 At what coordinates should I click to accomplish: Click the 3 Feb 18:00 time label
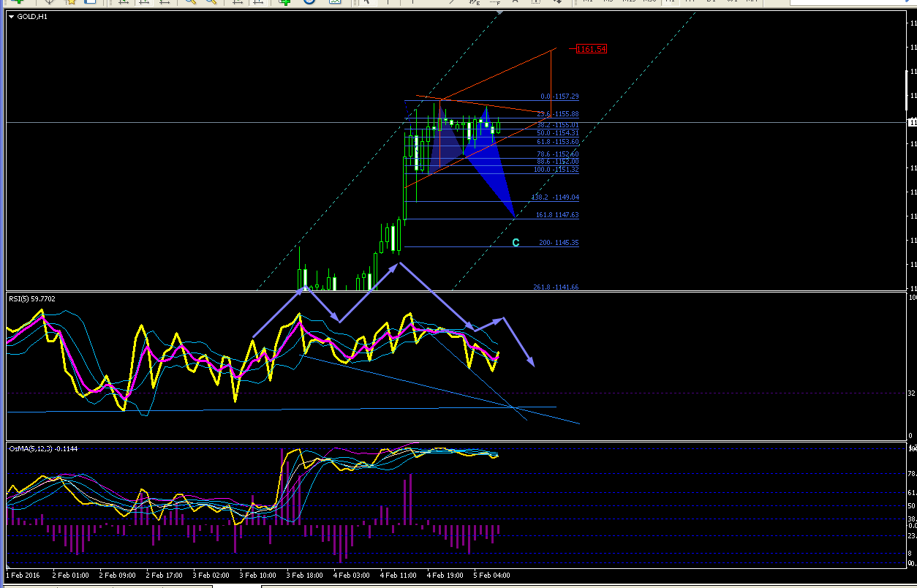(x=305, y=576)
